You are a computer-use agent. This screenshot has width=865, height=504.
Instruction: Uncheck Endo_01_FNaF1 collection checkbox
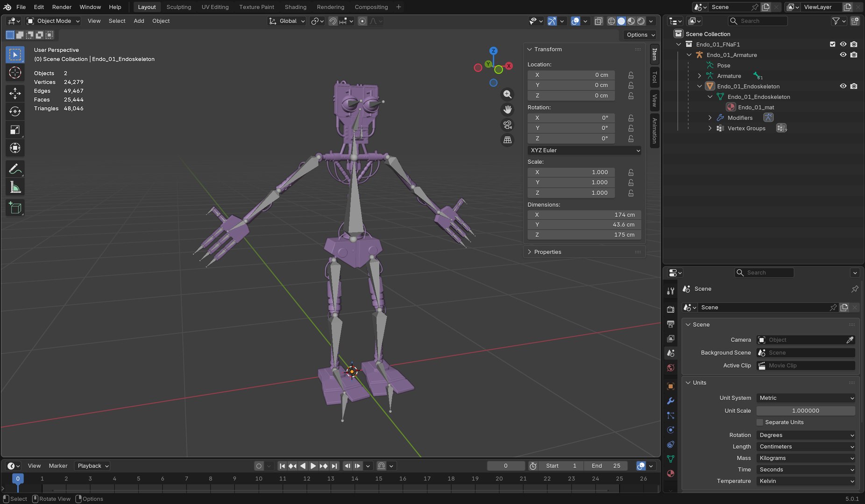pyautogui.click(x=832, y=44)
